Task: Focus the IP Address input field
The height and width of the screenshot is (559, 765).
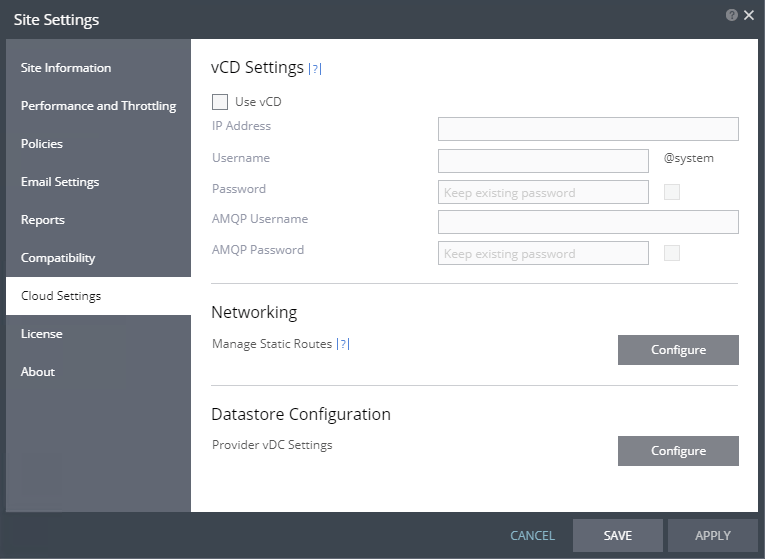Action: (588, 129)
